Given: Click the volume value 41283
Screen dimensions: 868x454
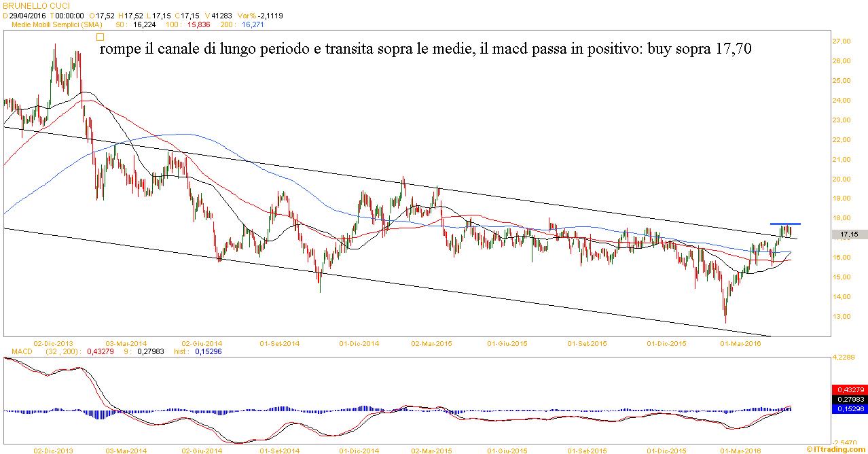Looking at the screenshot, I should pyautogui.click(x=222, y=15).
